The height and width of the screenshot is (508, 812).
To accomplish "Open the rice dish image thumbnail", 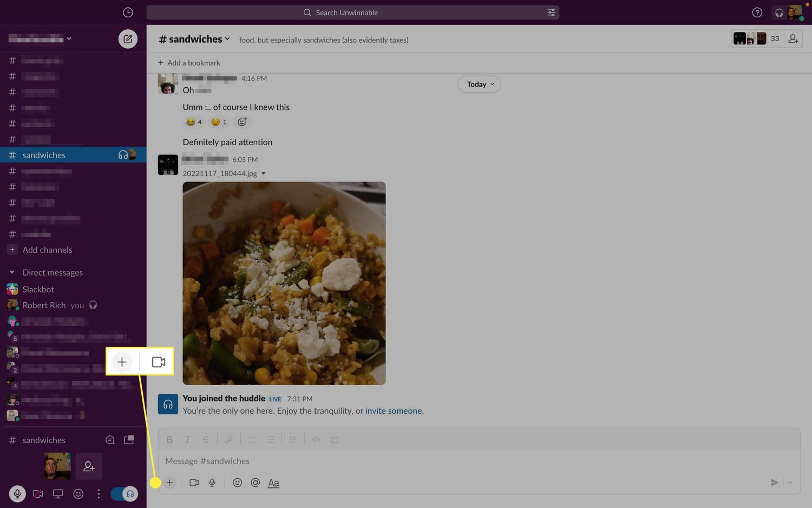I will tap(284, 283).
